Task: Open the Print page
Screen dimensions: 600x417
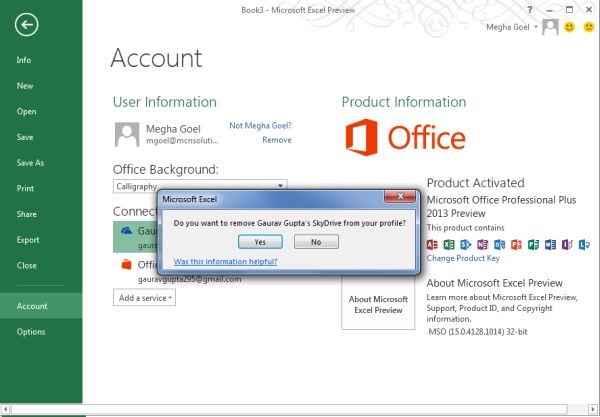Action: pos(25,188)
